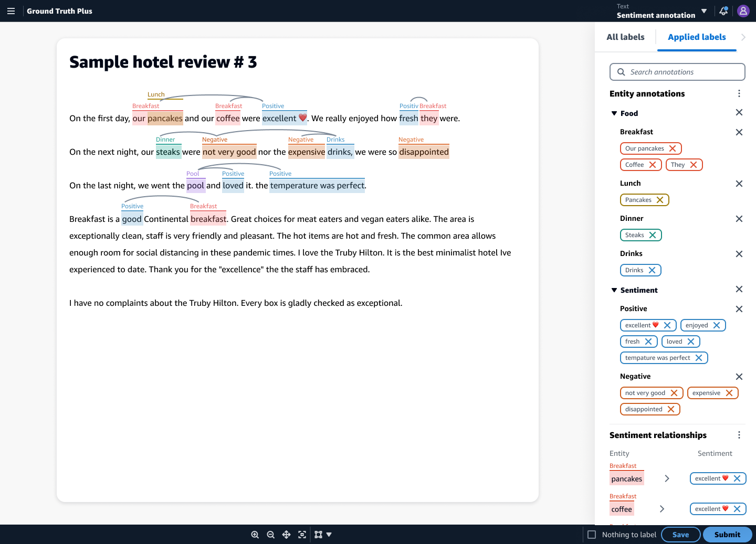Click the fit-to-screen icon in bottom toolbar
Image resolution: width=756 pixels, height=544 pixels.
pos(302,535)
